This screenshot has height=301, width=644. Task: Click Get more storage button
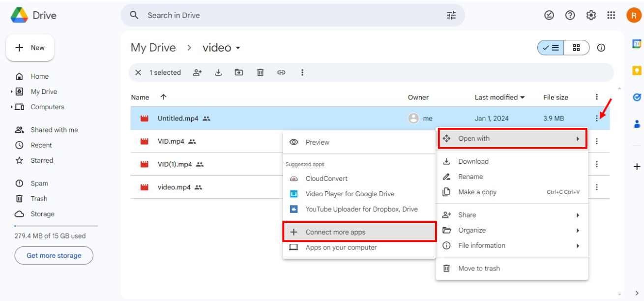[x=54, y=255]
